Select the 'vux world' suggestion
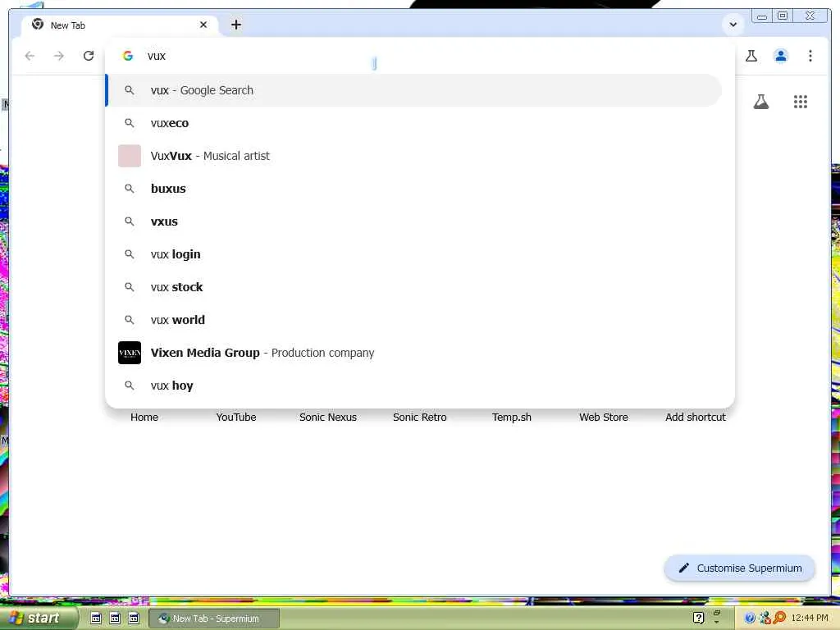This screenshot has width=840, height=630. (x=413, y=320)
